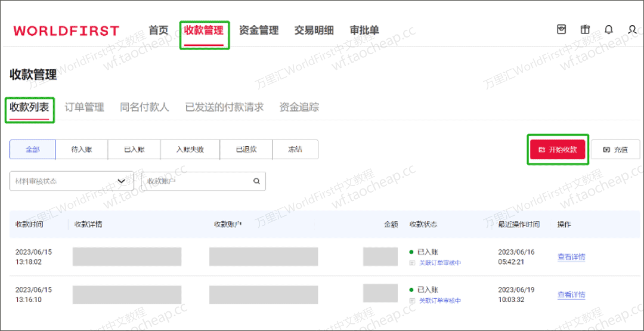
Task: Open 审批单 in top navigation
Action: [x=364, y=30]
